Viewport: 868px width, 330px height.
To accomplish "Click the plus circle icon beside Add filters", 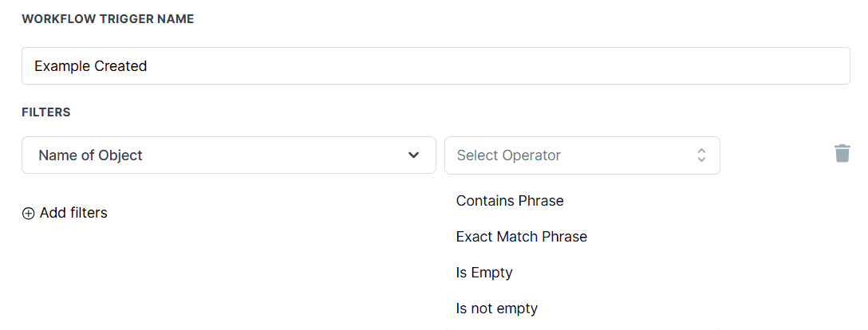I will point(29,214).
